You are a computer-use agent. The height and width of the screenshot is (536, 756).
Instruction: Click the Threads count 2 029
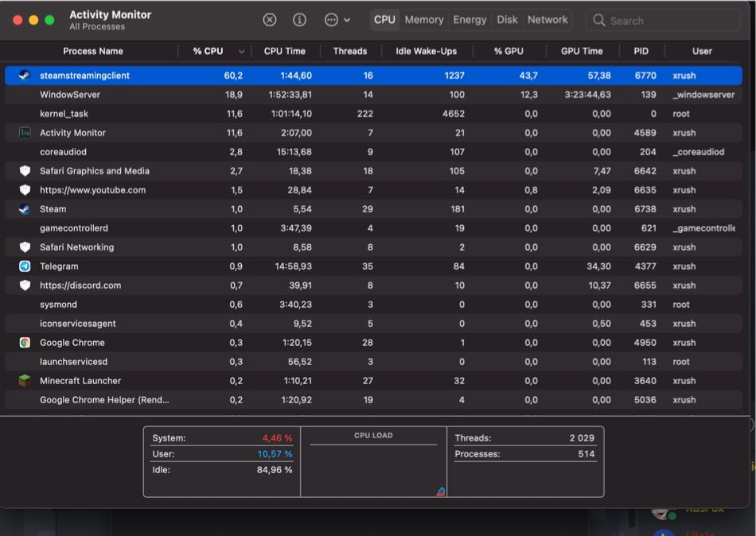point(582,438)
